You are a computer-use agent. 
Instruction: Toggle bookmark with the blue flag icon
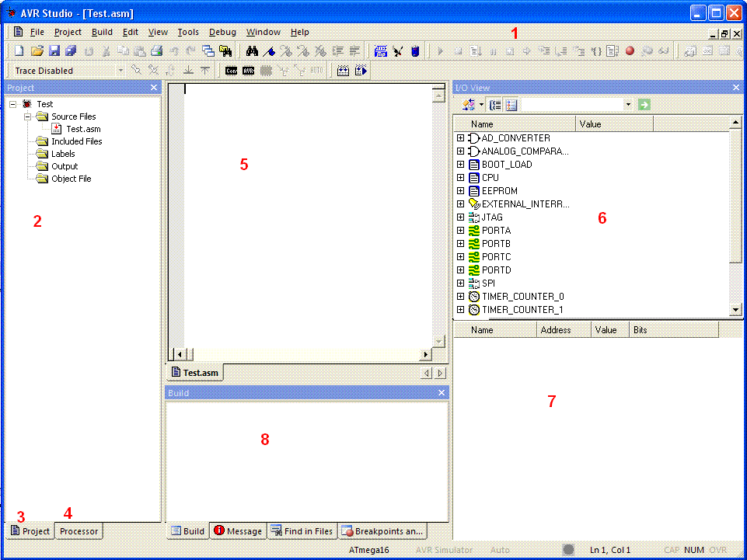click(269, 50)
